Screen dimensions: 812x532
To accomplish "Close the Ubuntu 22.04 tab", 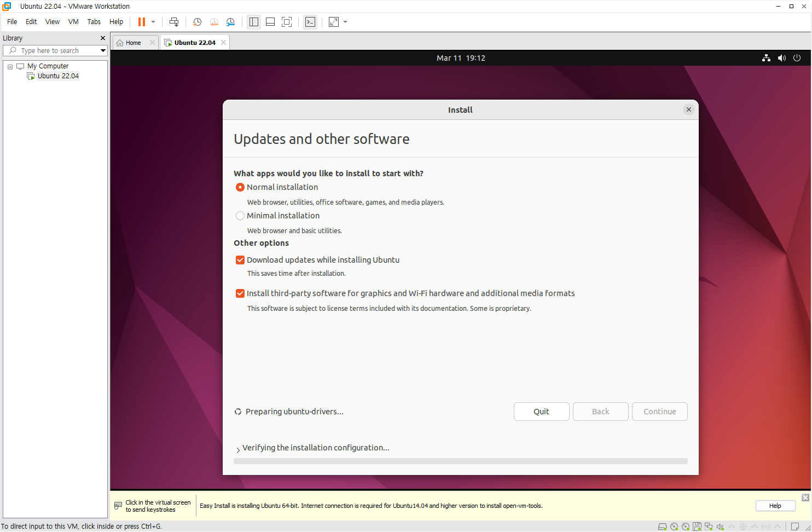I will 223,43.
